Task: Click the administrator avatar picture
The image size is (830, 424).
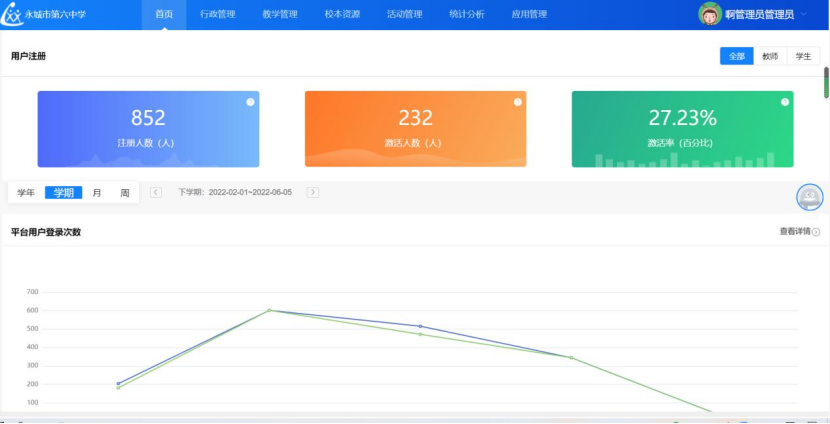Action: [710, 14]
